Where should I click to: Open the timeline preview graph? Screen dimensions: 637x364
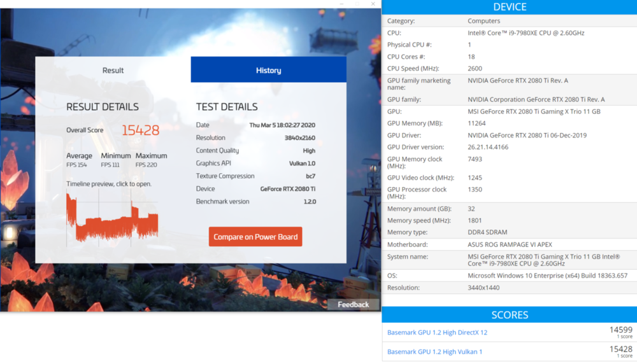click(x=112, y=218)
